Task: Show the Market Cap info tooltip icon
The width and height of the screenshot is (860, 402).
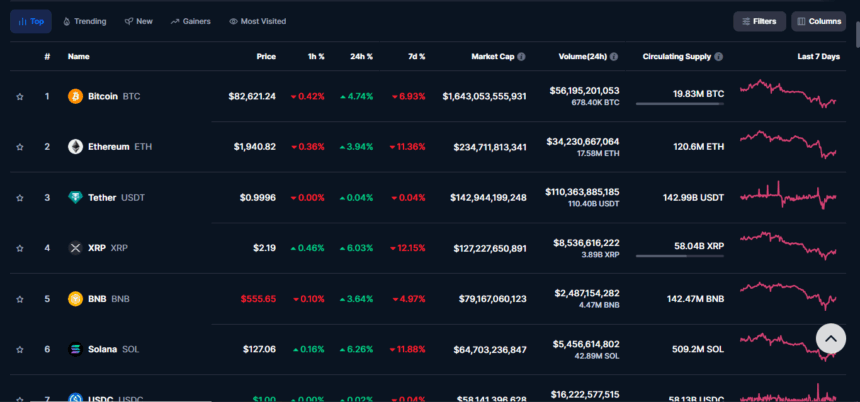Action: click(521, 56)
